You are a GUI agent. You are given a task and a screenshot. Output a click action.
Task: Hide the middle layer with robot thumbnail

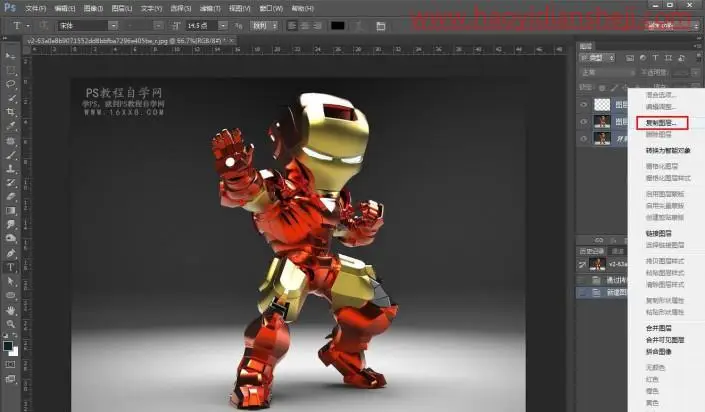tap(584, 121)
